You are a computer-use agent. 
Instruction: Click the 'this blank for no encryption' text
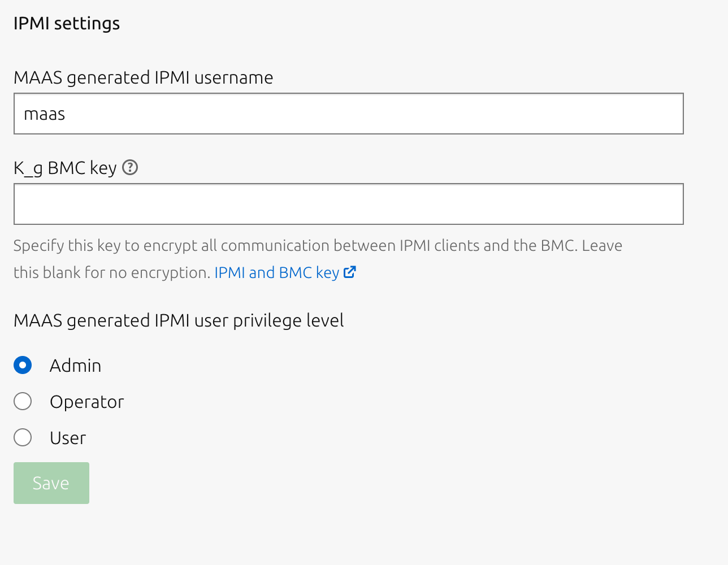click(x=111, y=273)
